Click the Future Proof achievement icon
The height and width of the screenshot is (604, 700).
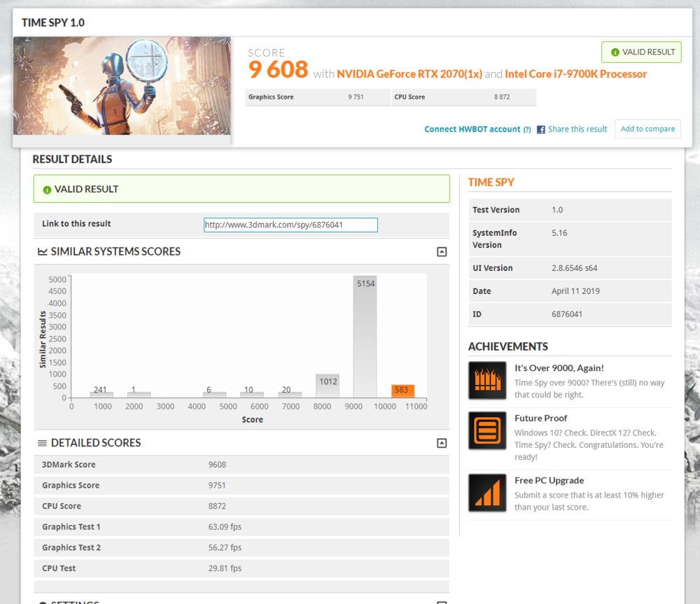pyautogui.click(x=487, y=430)
